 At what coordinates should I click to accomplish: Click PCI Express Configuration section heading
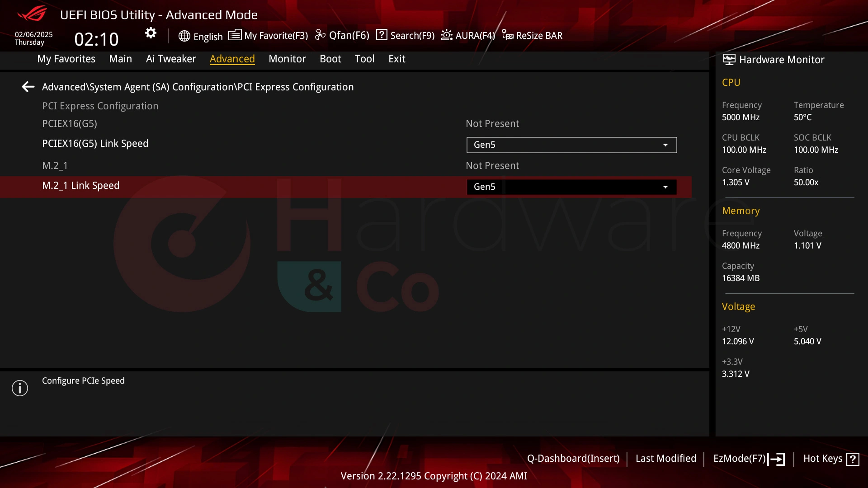click(100, 106)
